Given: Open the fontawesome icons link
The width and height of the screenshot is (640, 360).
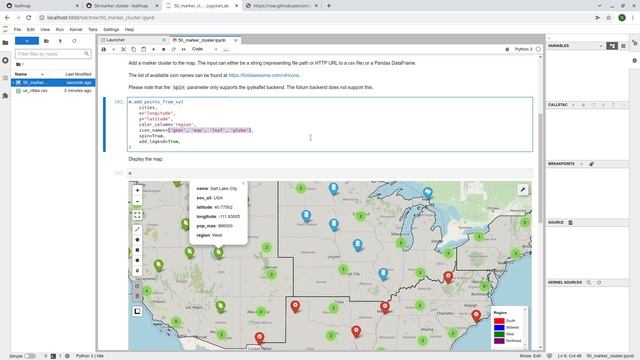Looking at the screenshot, I should click(264, 75).
